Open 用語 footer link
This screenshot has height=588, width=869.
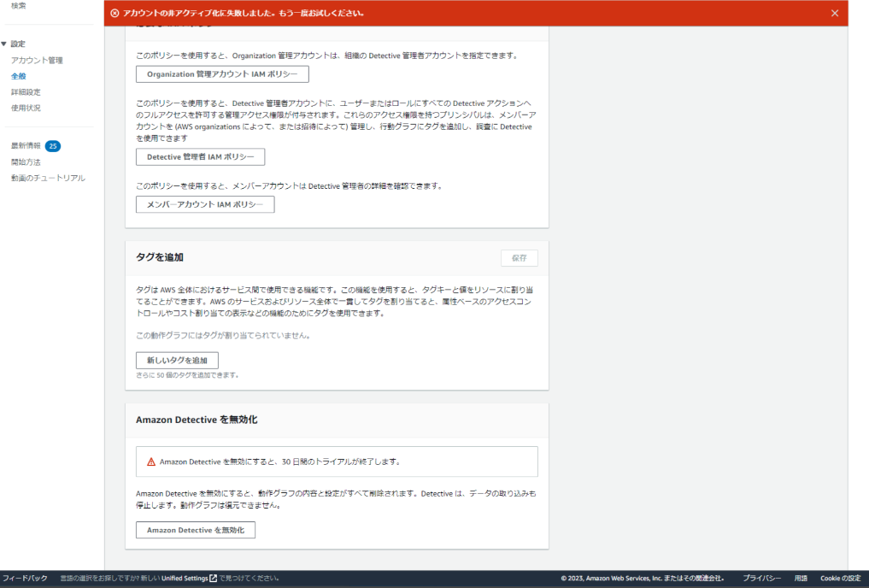tap(801, 578)
